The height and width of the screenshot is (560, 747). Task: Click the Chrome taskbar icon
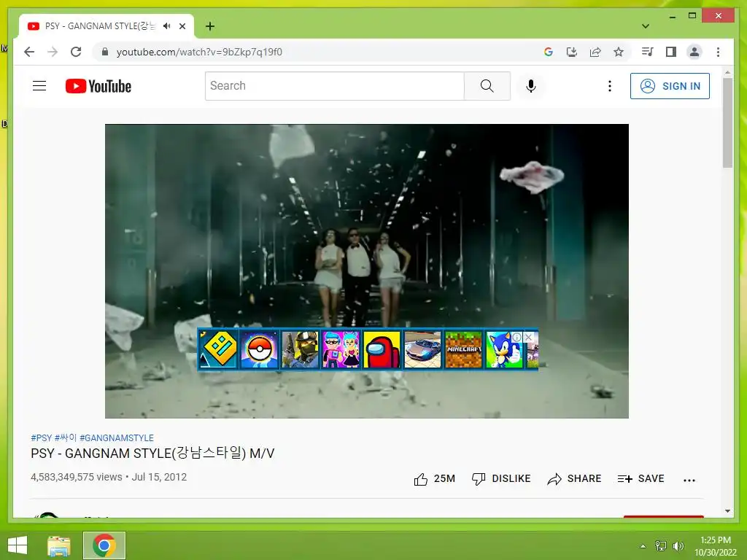tap(104, 545)
